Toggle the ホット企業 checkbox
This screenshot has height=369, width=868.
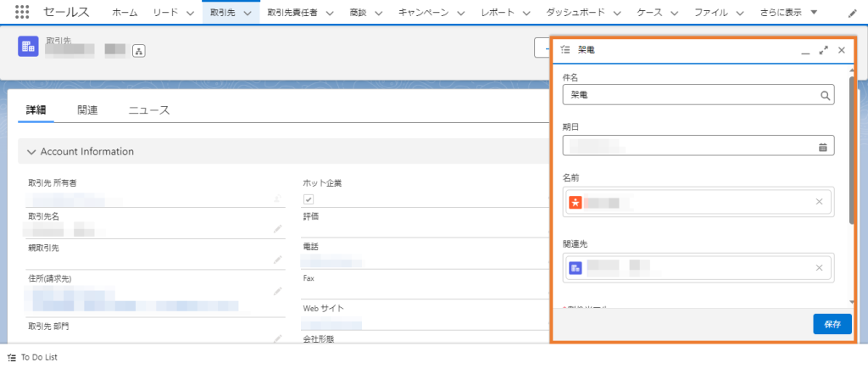(x=309, y=198)
